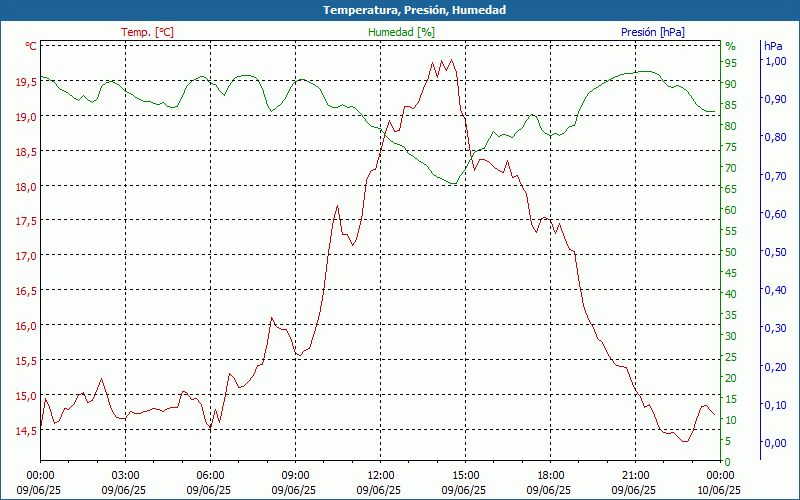Viewport: 800px width, 500px height.
Task: Click the '15,0' temperature axis value
Action: tap(27, 396)
